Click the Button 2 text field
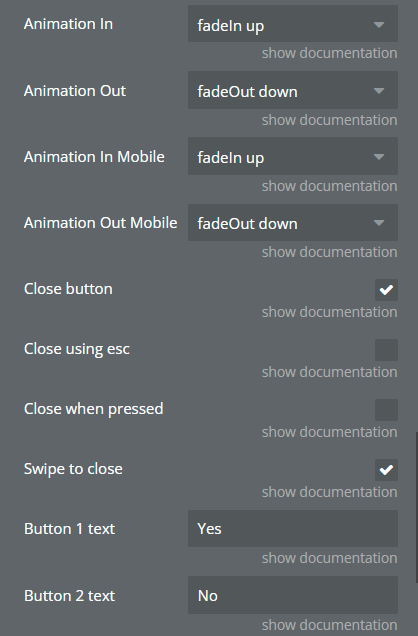This screenshot has width=418, height=636. click(293, 595)
